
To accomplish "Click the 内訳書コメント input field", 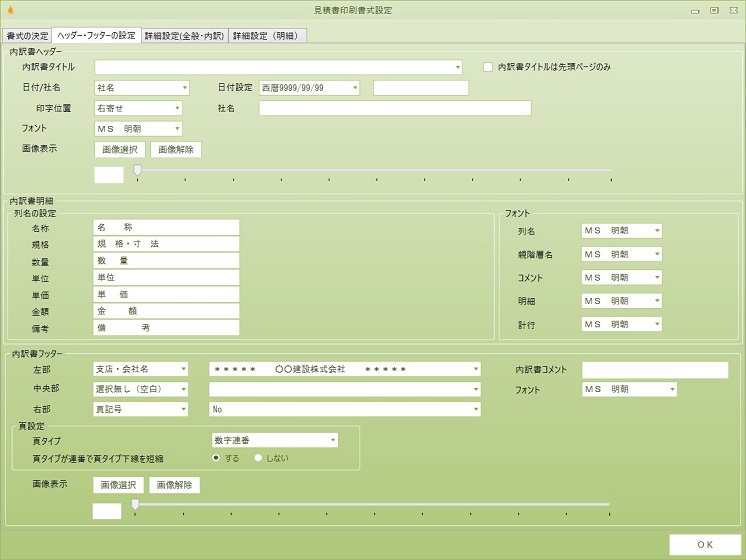I will [655, 370].
